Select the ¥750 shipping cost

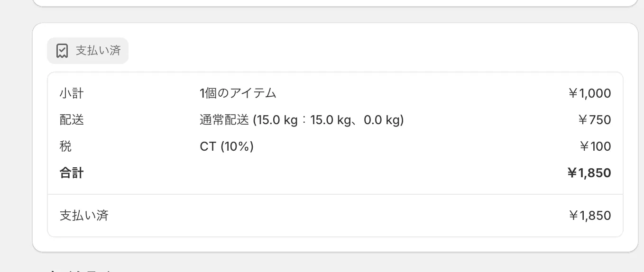(595, 120)
